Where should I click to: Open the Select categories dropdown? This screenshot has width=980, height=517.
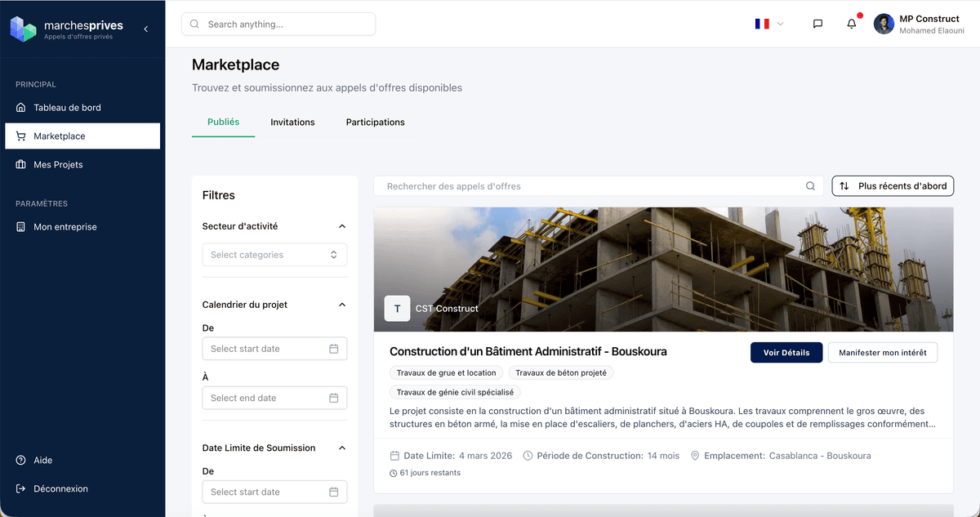coord(274,255)
